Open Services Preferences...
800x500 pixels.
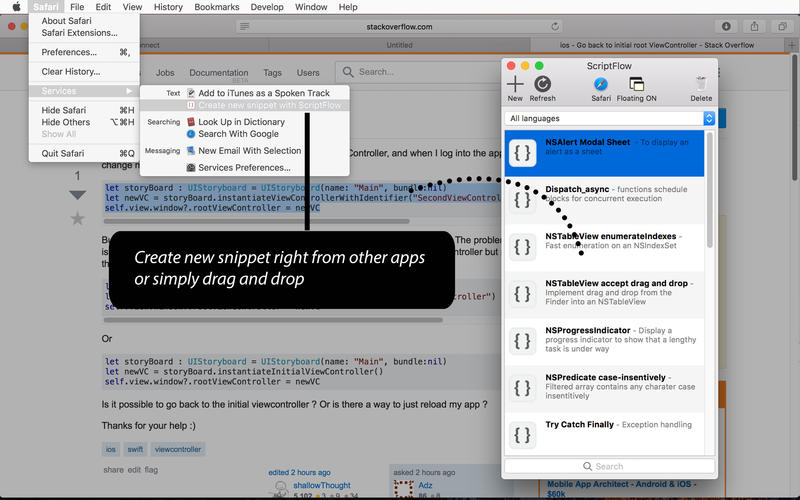245,167
